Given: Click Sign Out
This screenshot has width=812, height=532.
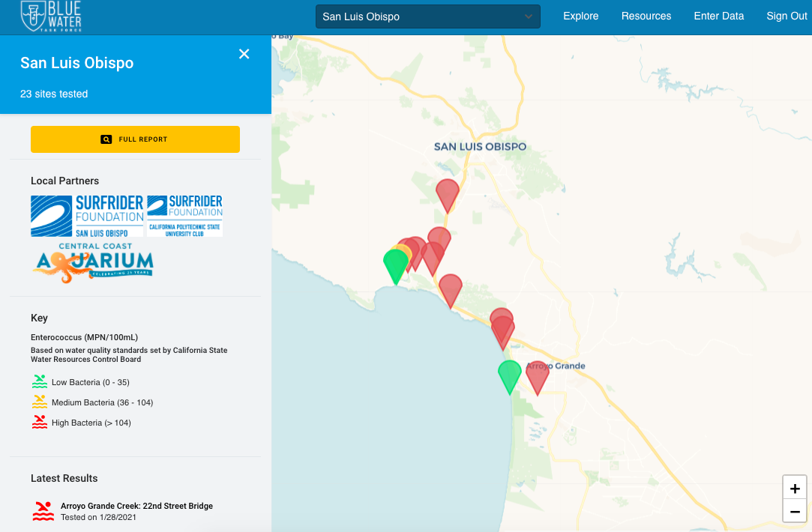Looking at the screenshot, I should point(787,16).
